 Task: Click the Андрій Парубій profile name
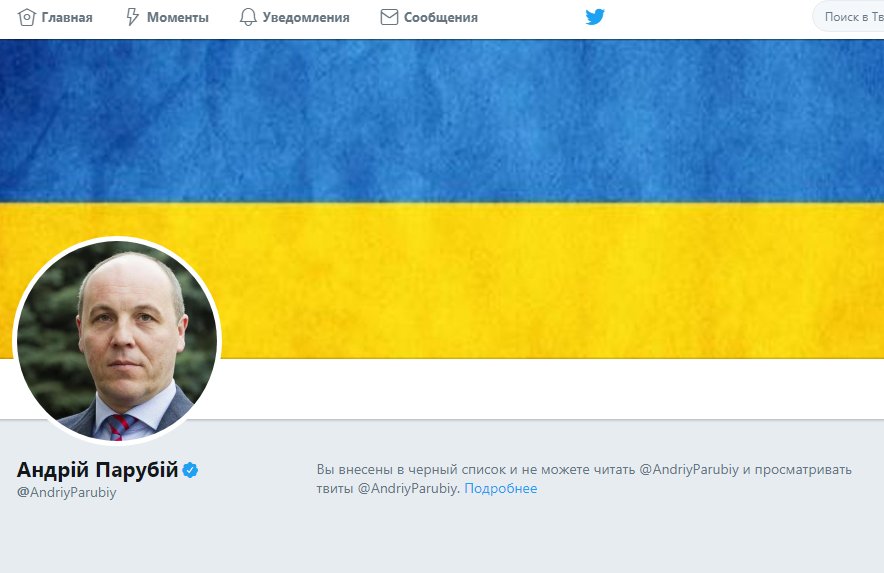coord(98,469)
